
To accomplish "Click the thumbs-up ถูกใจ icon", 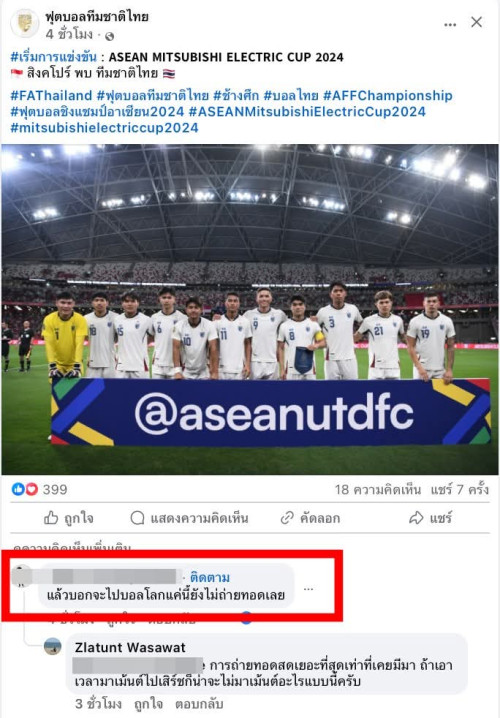I will tap(51, 518).
